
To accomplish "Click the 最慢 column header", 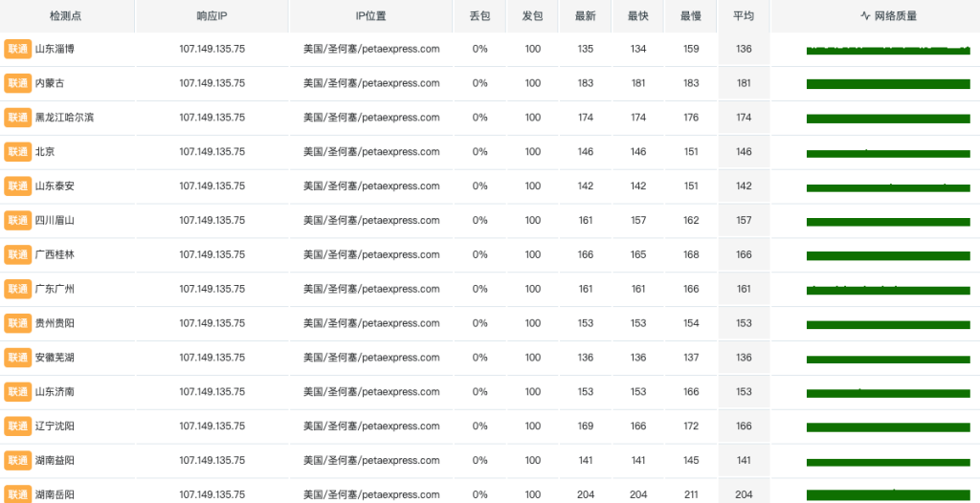I will (x=691, y=16).
